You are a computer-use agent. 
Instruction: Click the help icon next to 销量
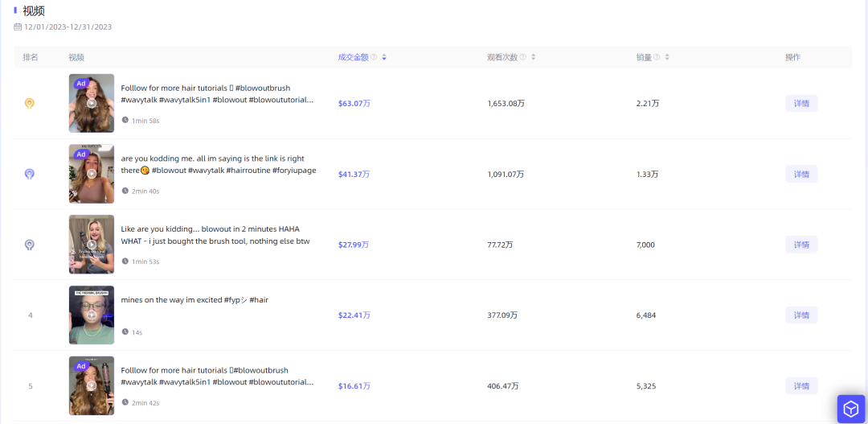pyautogui.click(x=657, y=57)
